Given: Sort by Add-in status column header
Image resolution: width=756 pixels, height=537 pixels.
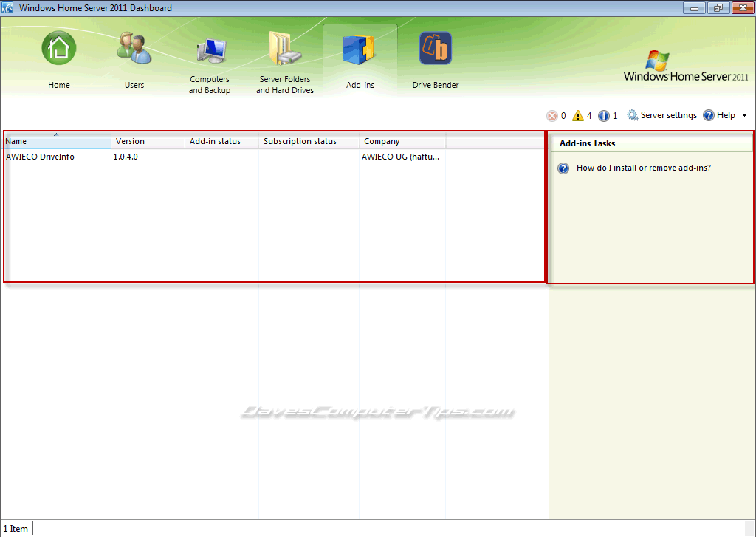Looking at the screenshot, I should coord(221,141).
